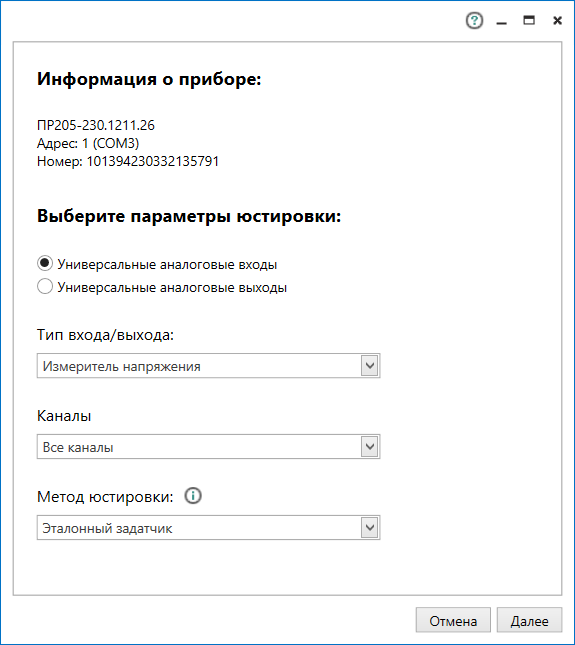Select Универсальные аналоговые входы radio button
This screenshot has width=575, height=645.
click(45, 263)
